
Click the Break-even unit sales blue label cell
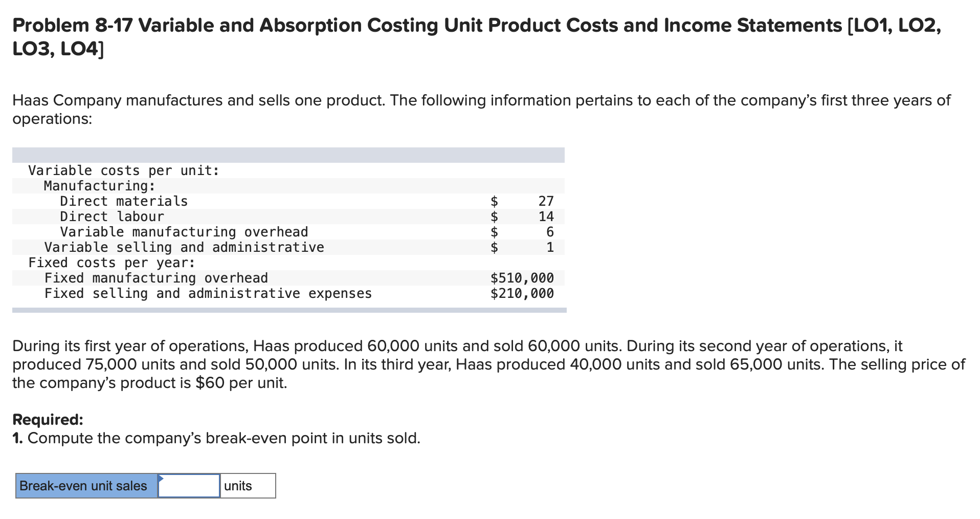coord(85,486)
